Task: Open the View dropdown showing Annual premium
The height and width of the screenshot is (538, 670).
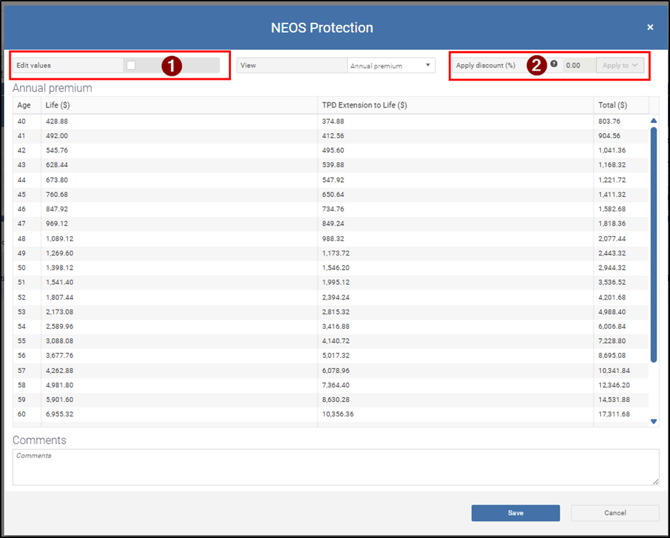Action: [390, 65]
